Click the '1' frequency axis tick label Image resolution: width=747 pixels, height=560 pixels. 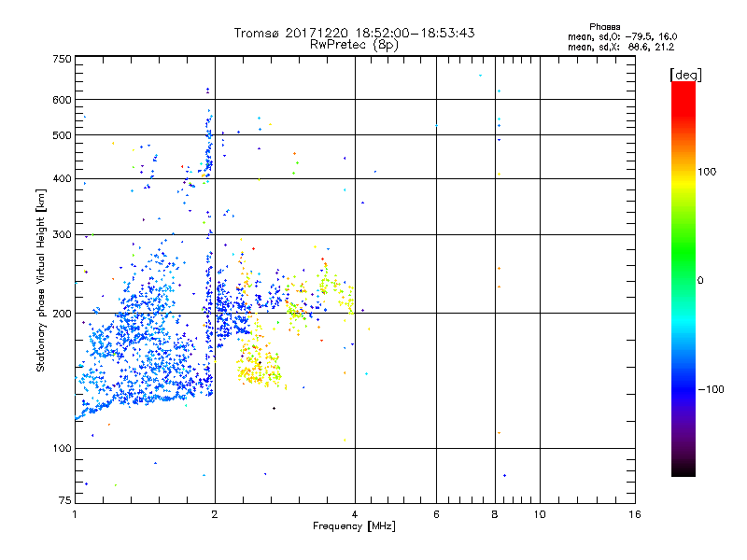(75, 514)
